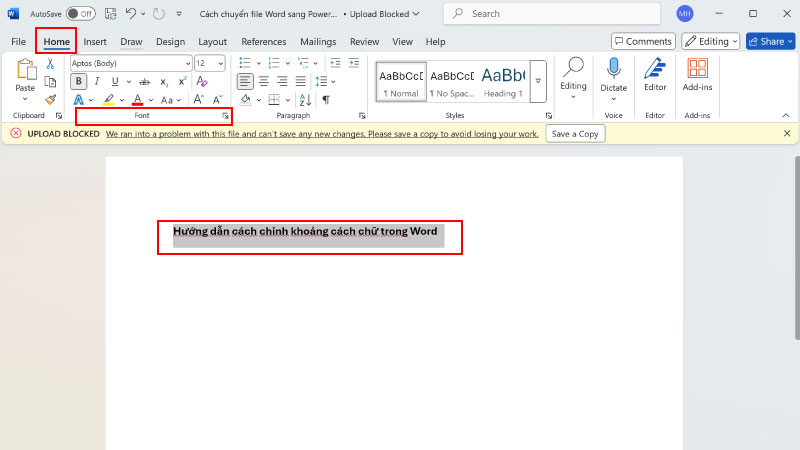Open the font size dropdown

pyautogui.click(x=220, y=63)
